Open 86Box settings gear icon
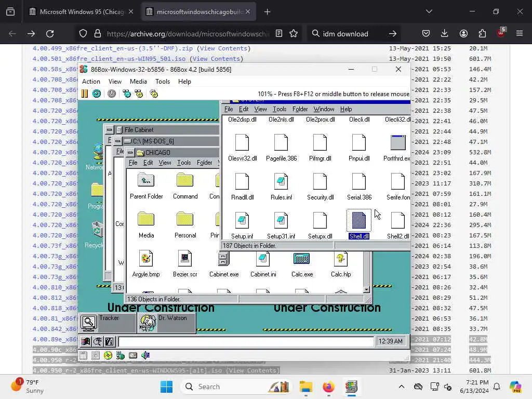This screenshot has height=399, width=532. [154, 94]
